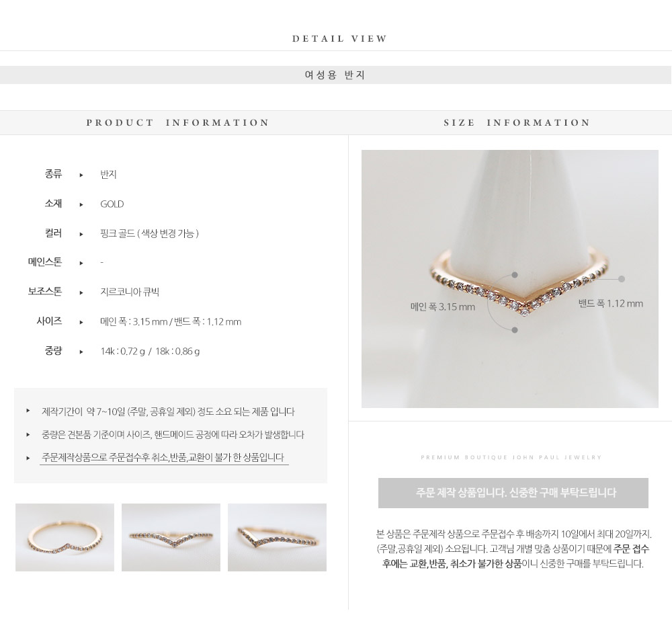The height and width of the screenshot is (644, 672).
Task: Click the arrow bullet beside 종류
Action: pos(81,175)
